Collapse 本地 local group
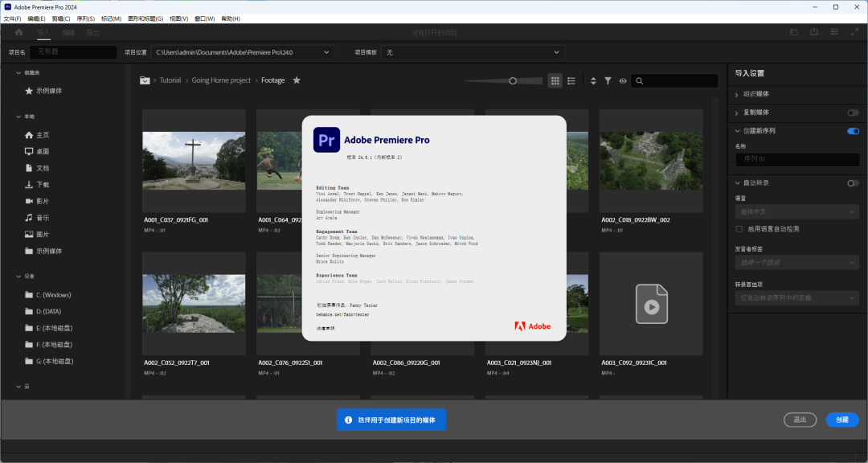868x463 pixels. (18, 117)
